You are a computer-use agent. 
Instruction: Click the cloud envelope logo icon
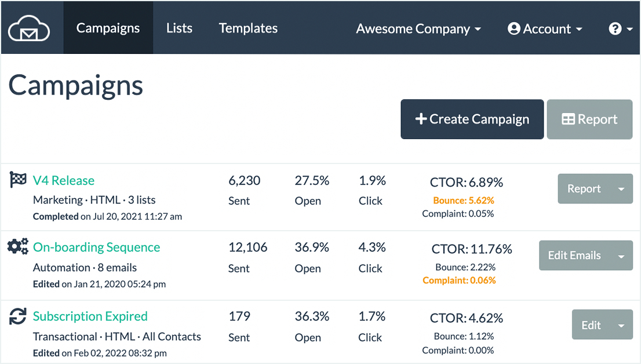click(29, 28)
